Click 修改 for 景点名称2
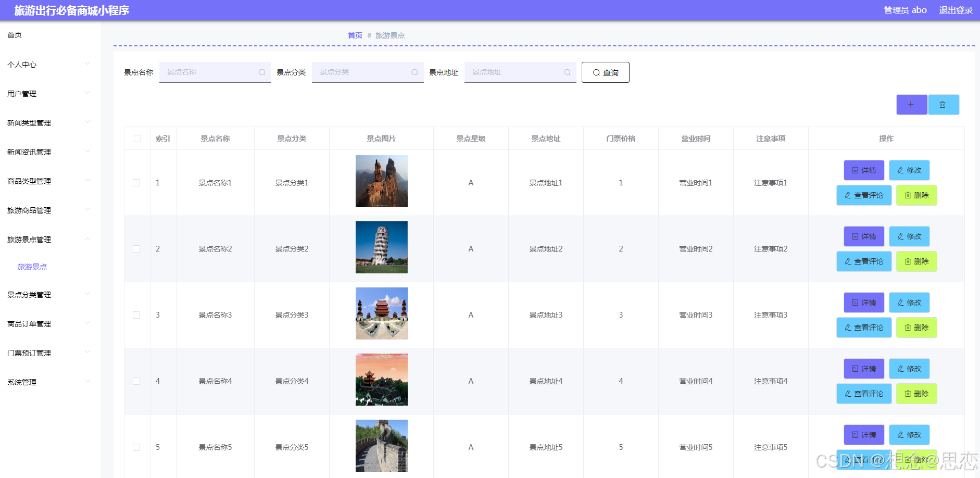This screenshot has width=980, height=478. tap(909, 236)
